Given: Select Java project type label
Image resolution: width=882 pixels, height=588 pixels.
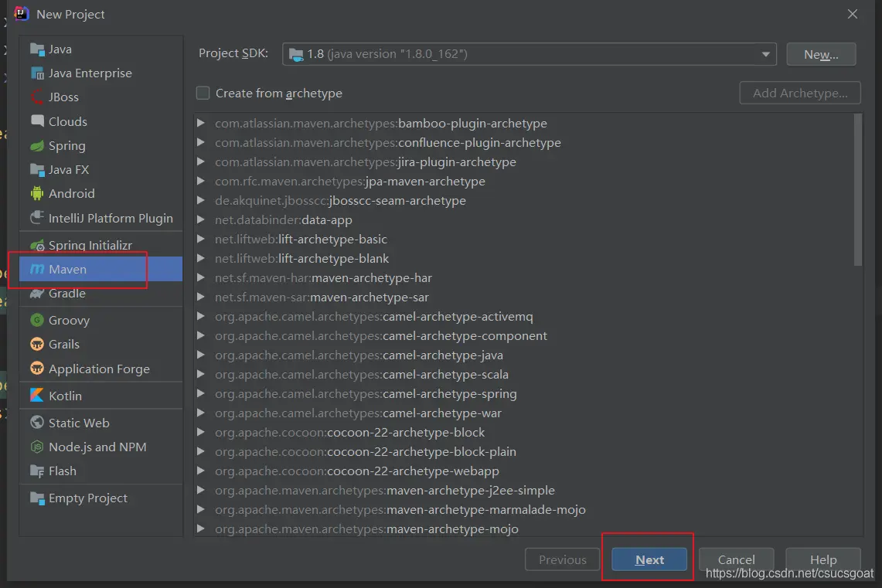Looking at the screenshot, I should click(x=60, y=49).
